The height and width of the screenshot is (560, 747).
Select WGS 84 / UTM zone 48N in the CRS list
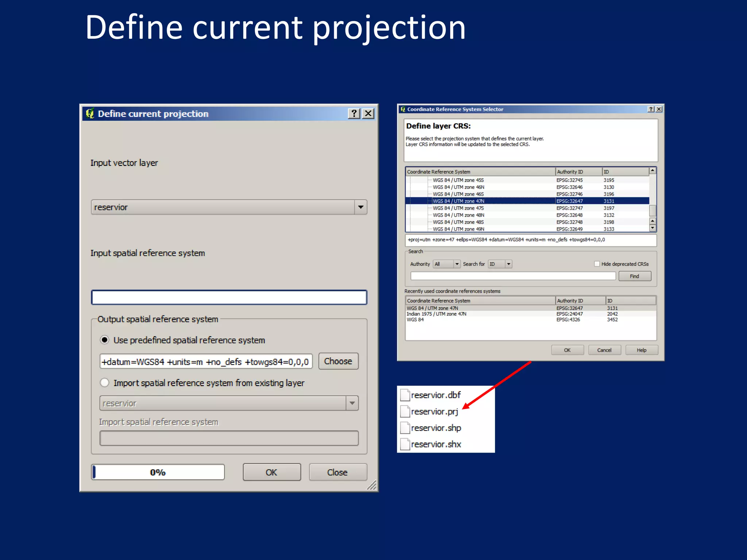coord(458,215)
